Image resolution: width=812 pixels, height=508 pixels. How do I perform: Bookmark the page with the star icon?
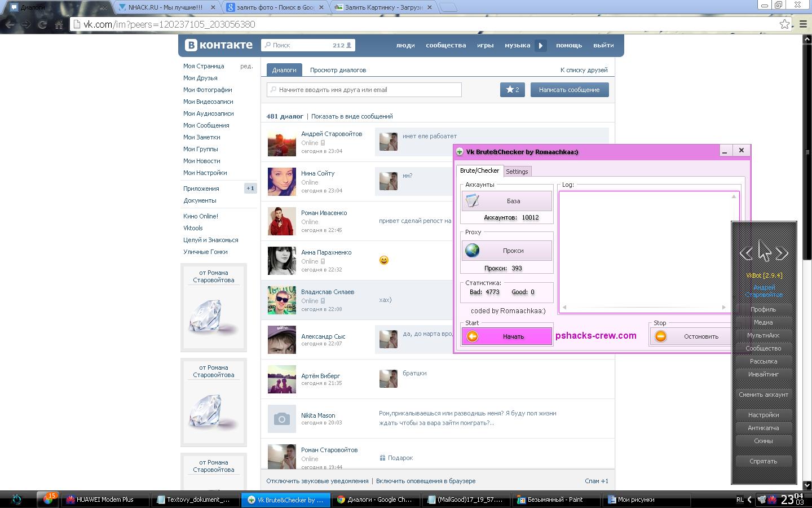784,24
